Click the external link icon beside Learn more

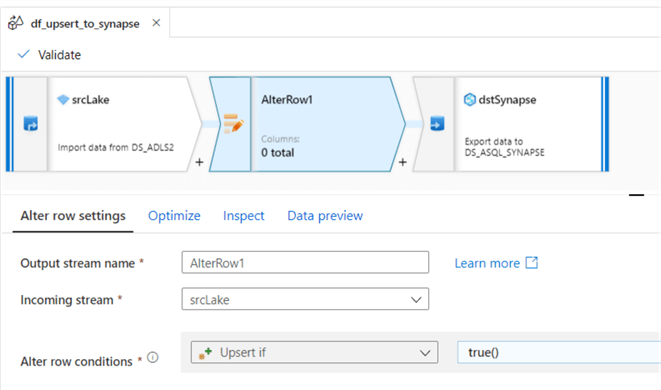[x=532, y=263]
